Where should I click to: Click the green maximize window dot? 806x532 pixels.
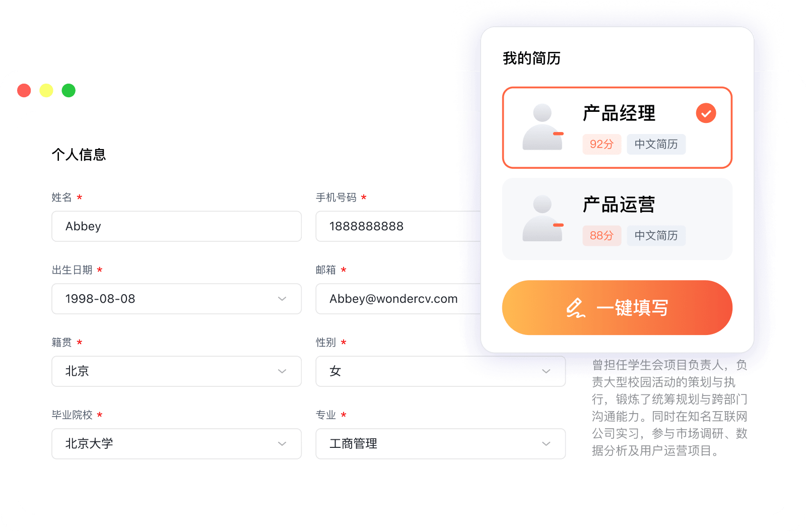pyautogui.click(x=69, y=91)
